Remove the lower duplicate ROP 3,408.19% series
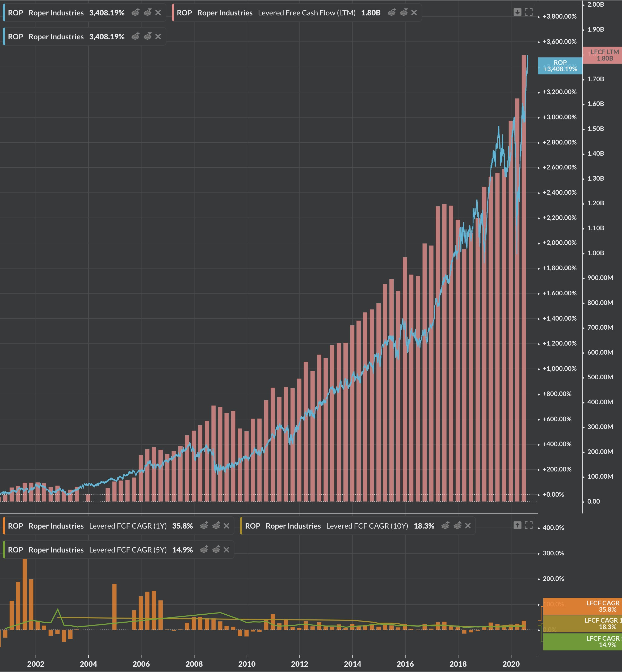 pos(158,37)
